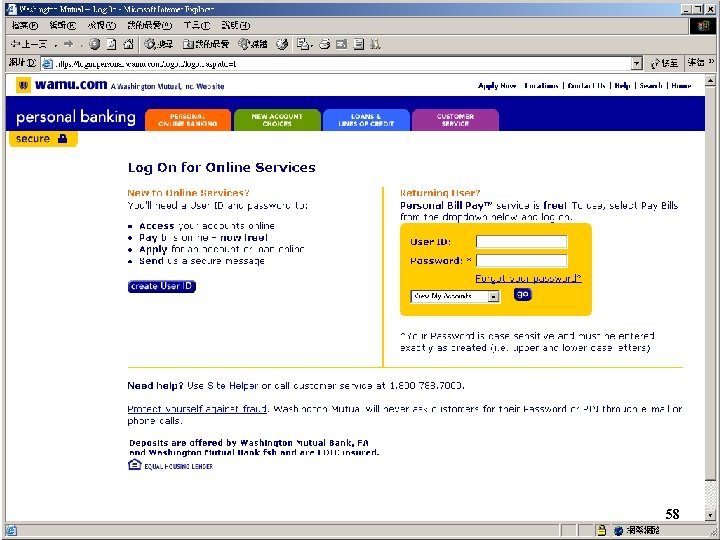
Task: Click the Home page house icon
Action: 129,44
